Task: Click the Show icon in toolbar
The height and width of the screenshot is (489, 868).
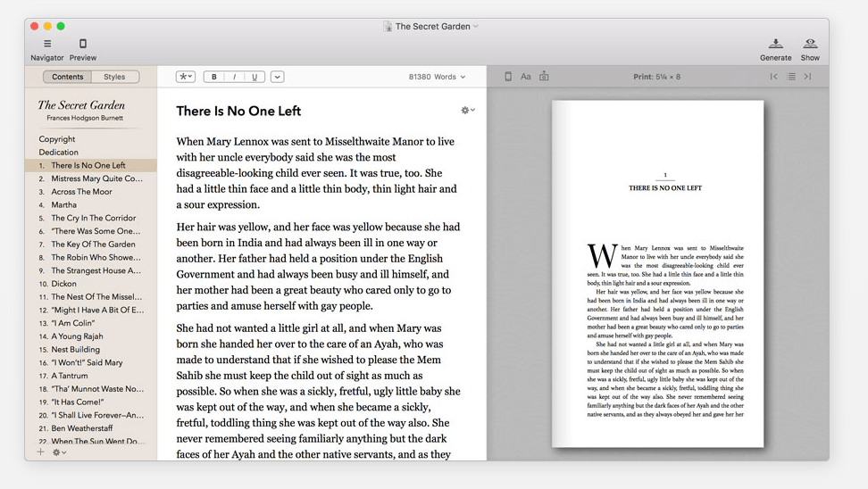Action: (810, 44)
